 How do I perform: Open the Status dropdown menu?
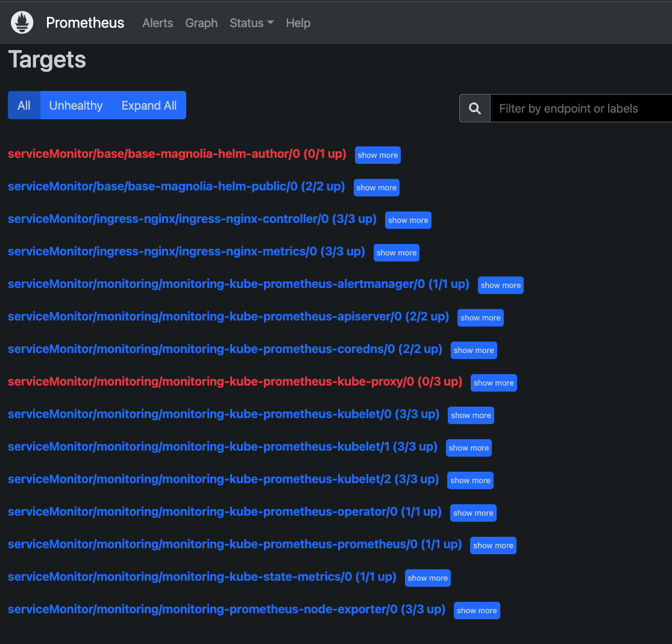coord(251,23)
